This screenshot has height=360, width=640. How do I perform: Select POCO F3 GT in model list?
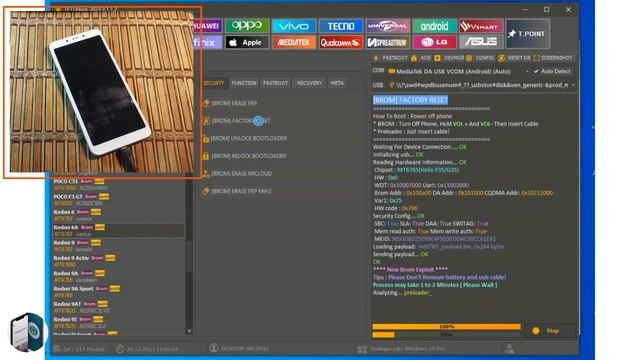pyautogui.click(x=118, y=200)
